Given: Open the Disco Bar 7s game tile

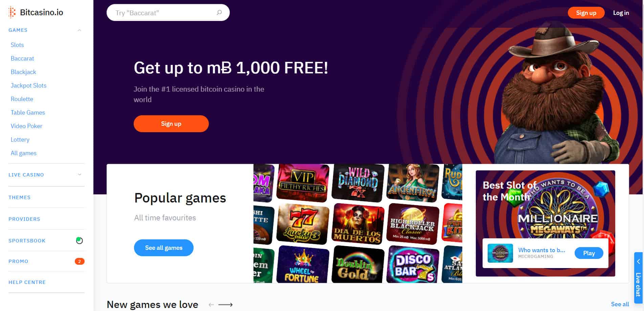Looking at the screenshot, I should (x=413, y=265).
